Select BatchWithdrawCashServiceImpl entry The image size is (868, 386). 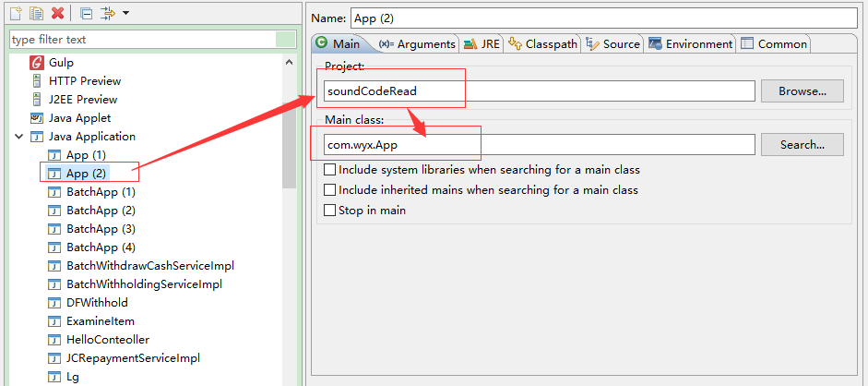pos(150,266)
